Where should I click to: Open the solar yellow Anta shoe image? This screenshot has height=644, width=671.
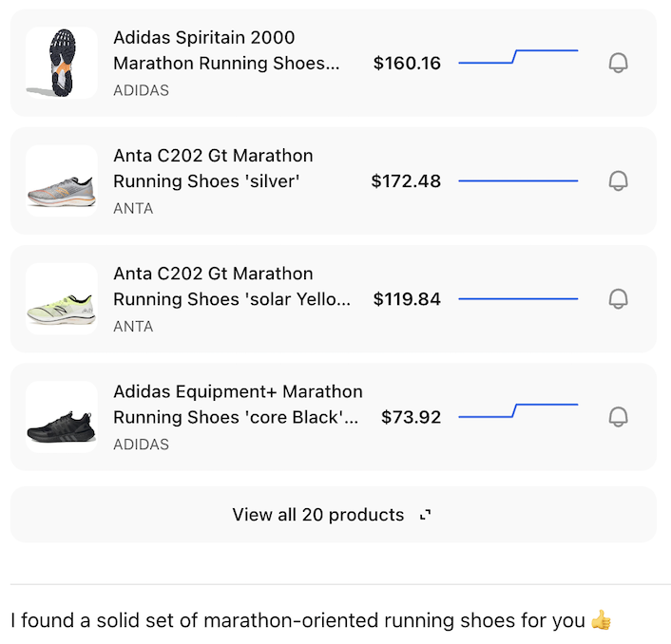tap(62, 299)
